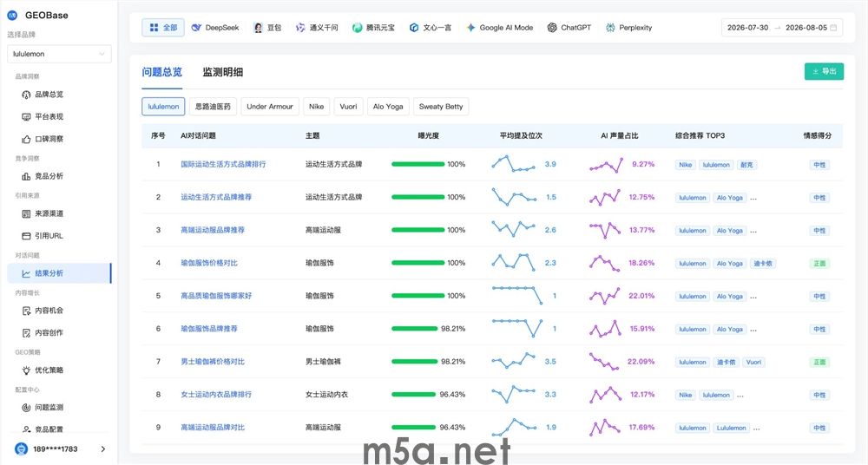The width and height of the screenshot is (868, 465).
Task: Click the grid icon on 全部 filter
Action: (x=154, y=28)
